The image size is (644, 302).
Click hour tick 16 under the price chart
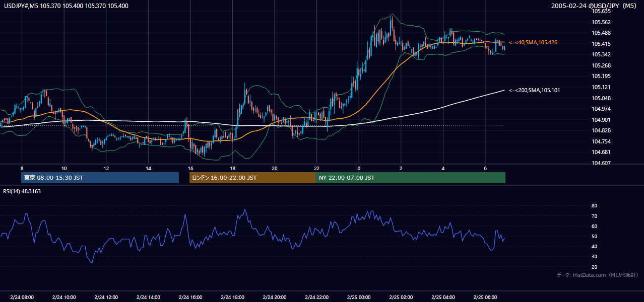190,168
